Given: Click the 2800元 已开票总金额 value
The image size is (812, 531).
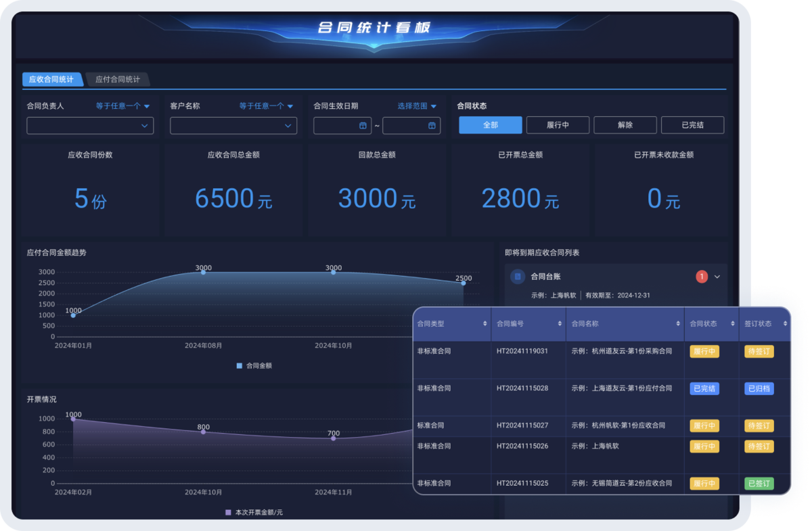Looking at the screenshot, I should (x=520, y=199).
